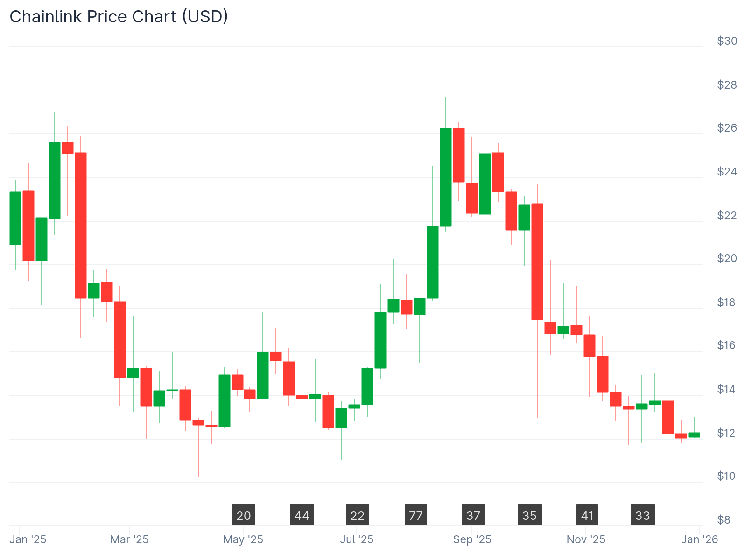The width and height of the screenshot is (745, 560).
Task: Click the event marker labeled 20
Action: tap(244, 515)
